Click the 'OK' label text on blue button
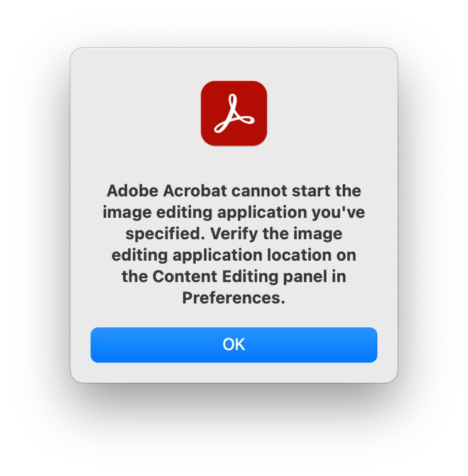Image resolution: width=468 pixels, height=476 pixels. 234,344
